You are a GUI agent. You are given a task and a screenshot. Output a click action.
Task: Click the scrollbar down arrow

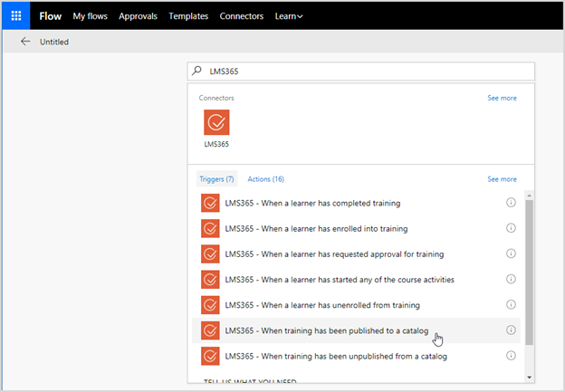point(529,378)
